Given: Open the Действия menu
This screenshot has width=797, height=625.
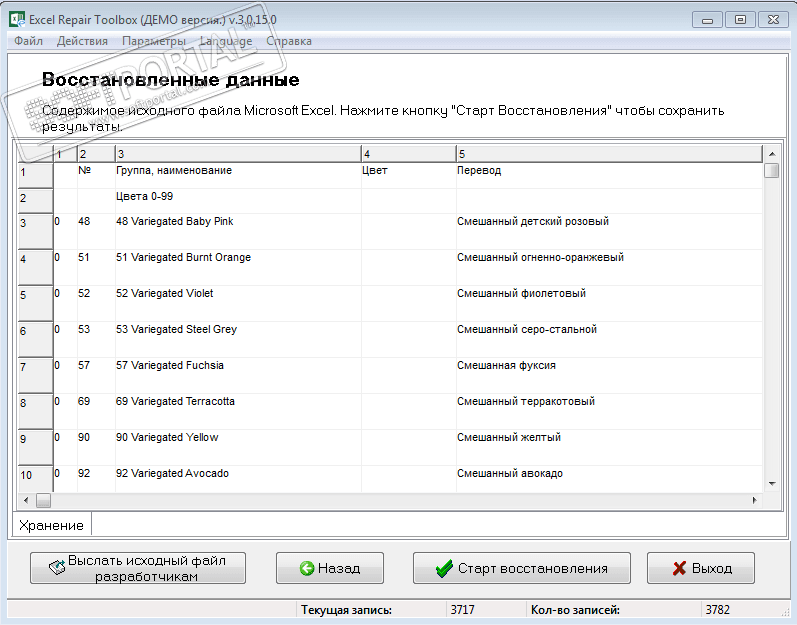Looking at the screenshot, I should tap(82, 41).
